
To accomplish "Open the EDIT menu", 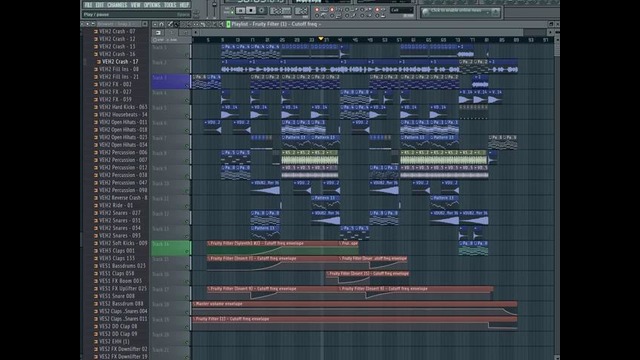I will (100, 5).
